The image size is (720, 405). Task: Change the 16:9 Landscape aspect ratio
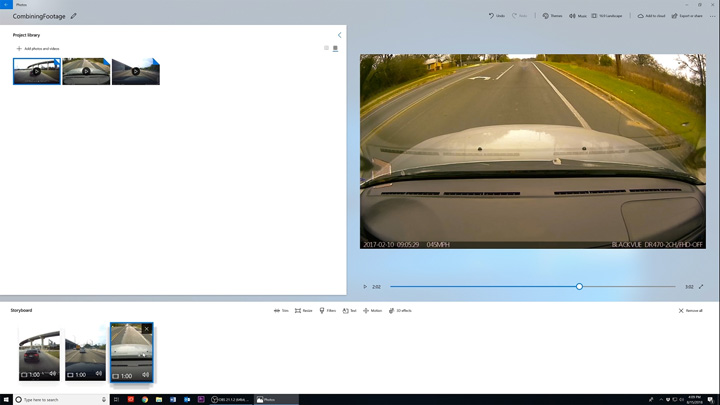pos(607,16)
